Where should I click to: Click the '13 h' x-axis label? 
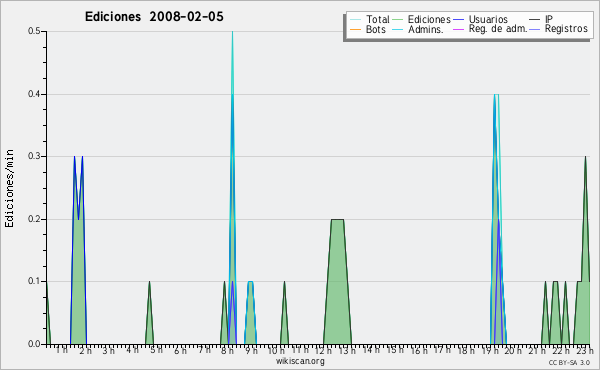point(347,351)
